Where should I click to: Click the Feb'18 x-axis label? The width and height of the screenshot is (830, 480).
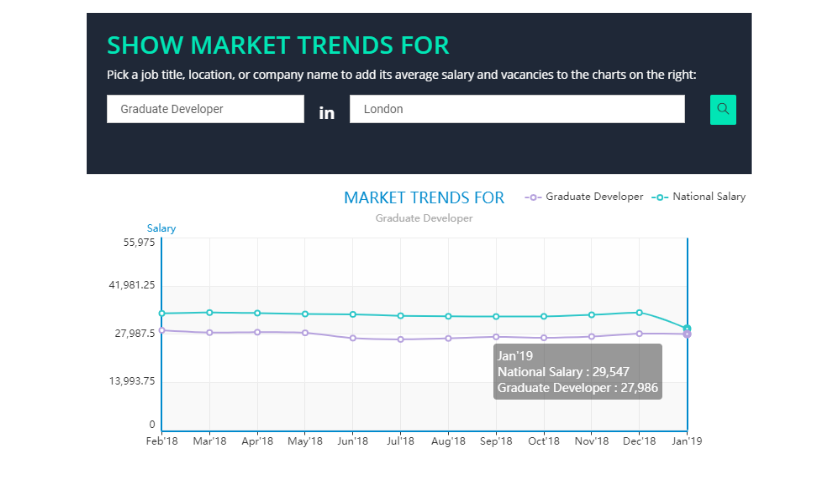(x=162, y=441)
